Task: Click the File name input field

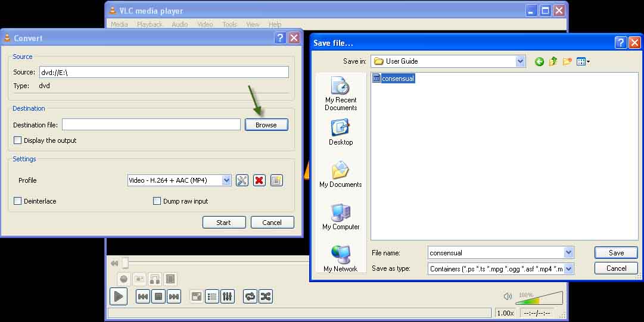Action: point(496,253)
